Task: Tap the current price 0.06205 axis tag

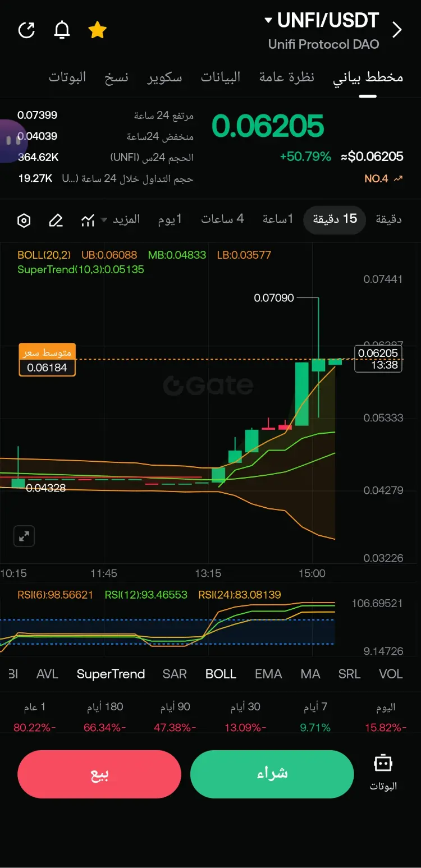Action: tap(378, 359)
